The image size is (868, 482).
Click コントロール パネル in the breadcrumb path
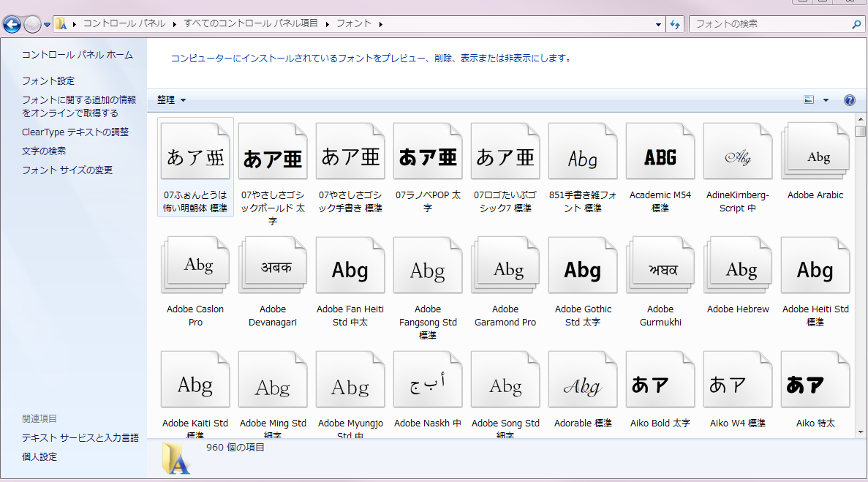tap(126, 23)
